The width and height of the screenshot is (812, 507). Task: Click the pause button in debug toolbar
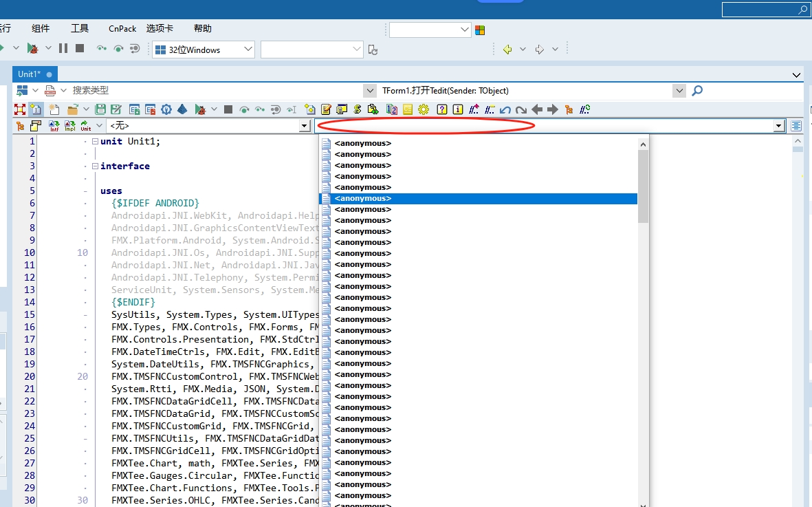63,48
